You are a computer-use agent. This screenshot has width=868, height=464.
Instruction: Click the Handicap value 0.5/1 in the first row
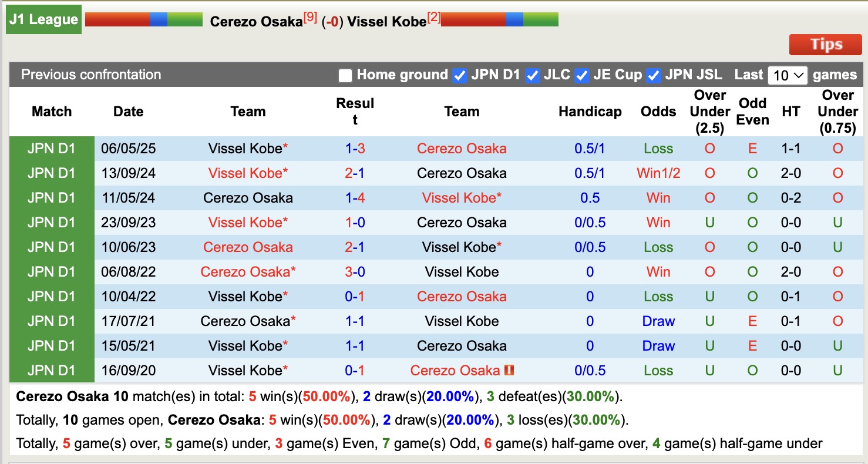tap(590, 149)
